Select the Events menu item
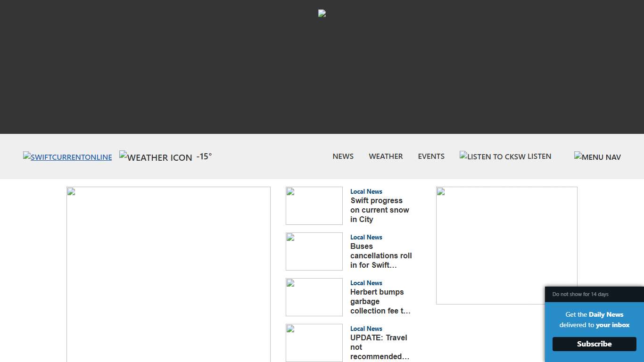Viewport: 644px width, 362px height. [x=431, y=156]
